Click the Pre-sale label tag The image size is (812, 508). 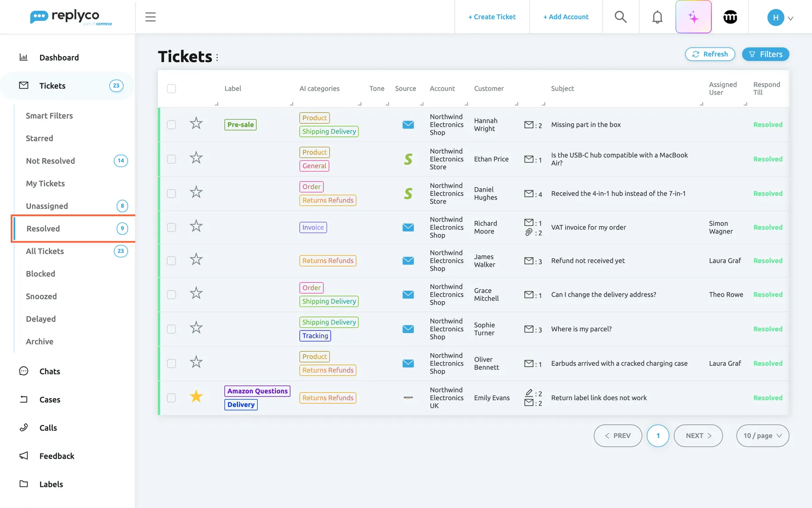(x=240, y=125)
